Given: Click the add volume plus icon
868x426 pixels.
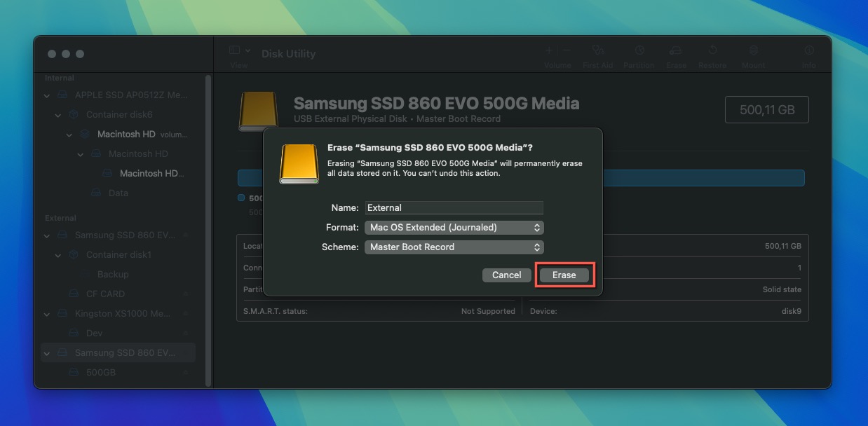Looking at the screenshot, I should click(549, 50).
